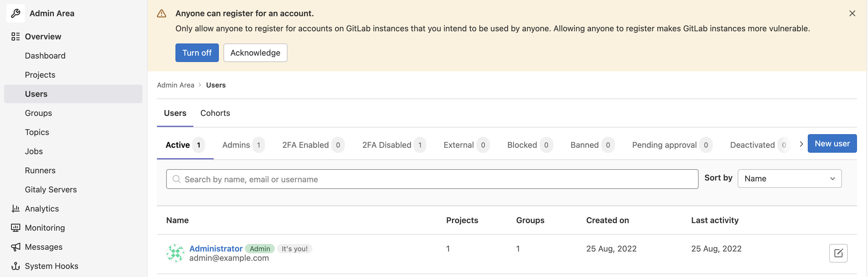
Task: Click the Last activity column header
Action: (x=715, y=220)
